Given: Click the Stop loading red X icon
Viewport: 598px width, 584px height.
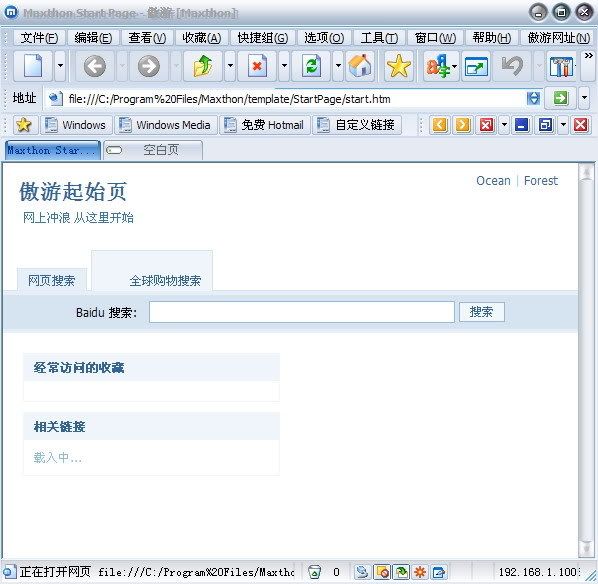Looking at the screenshot, I should [x=257, y=66].
